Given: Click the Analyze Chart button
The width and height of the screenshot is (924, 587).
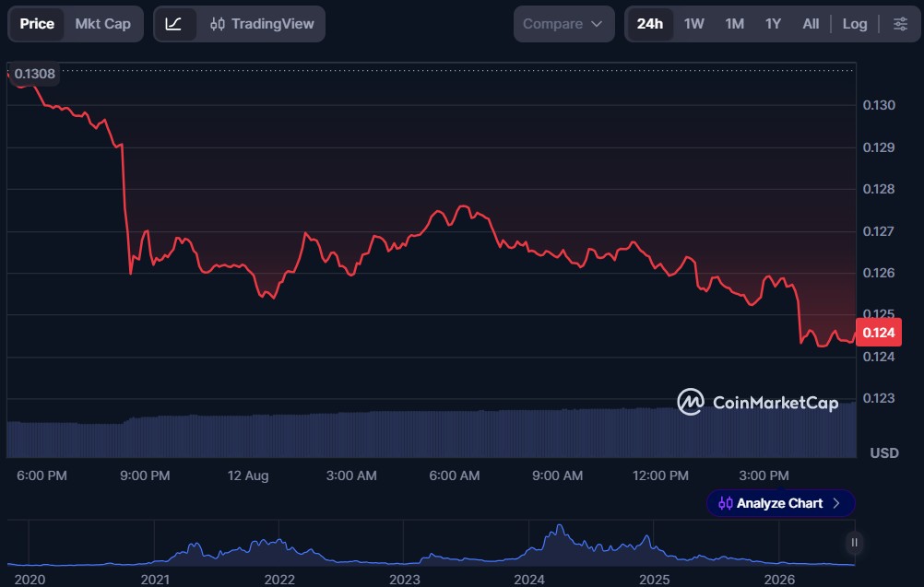Looking at the screenshot, I should tap(780, 503).
